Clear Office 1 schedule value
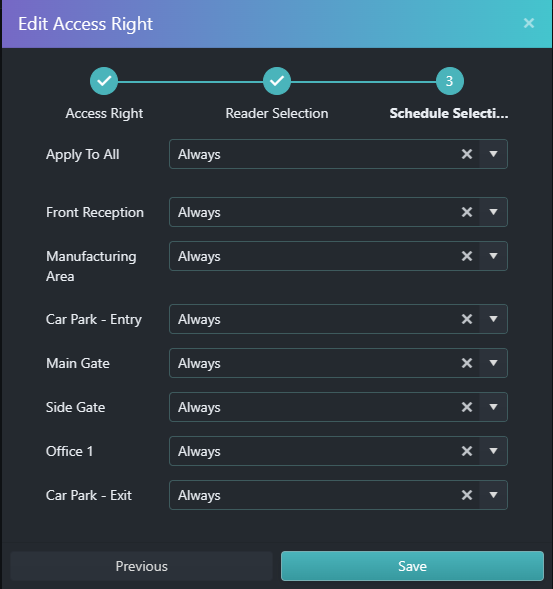This screenshot has height=589, width=553. click(467, 451)
